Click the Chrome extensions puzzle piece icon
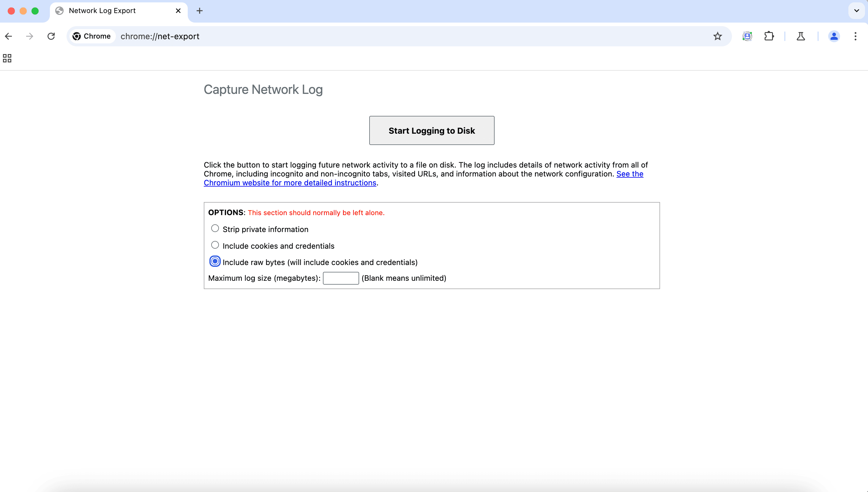 769,36
